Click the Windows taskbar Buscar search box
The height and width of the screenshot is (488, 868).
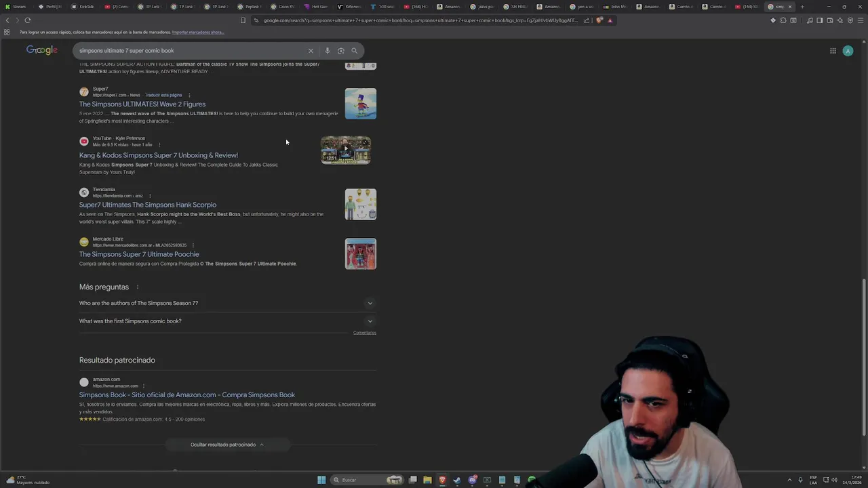(367, 480)
